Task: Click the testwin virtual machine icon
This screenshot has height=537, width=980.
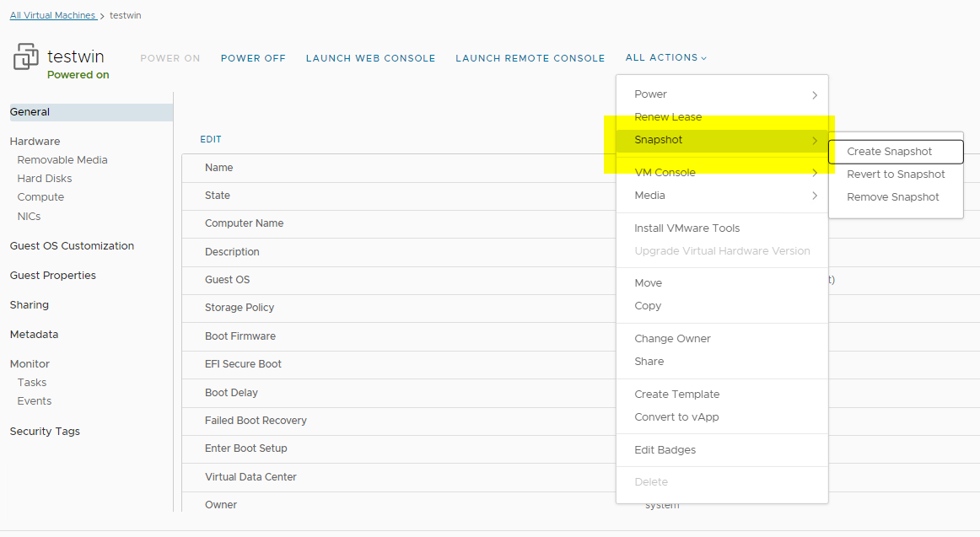Action: click(x=26, y=57)
